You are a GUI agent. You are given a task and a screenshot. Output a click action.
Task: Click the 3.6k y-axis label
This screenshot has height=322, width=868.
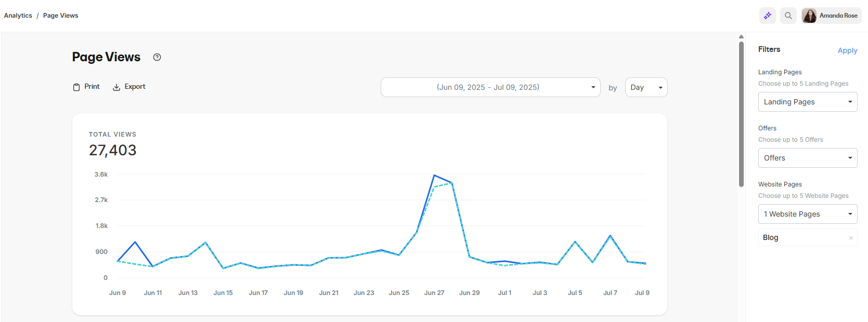(x=101, y=175)
